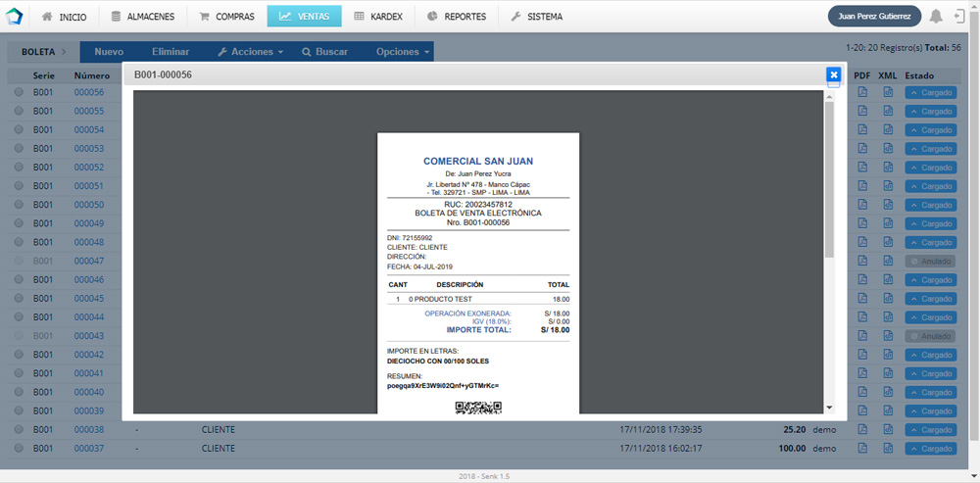Click the Senk home logo icon
Viewport: 980px width, 483px height.
14,17
